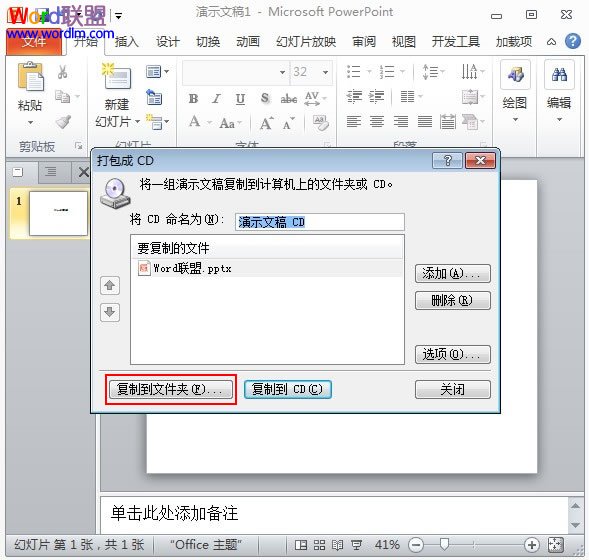The image size is (589, 560).
Task: Click the 复制到 CD(C) button
Action: point(288,389)
